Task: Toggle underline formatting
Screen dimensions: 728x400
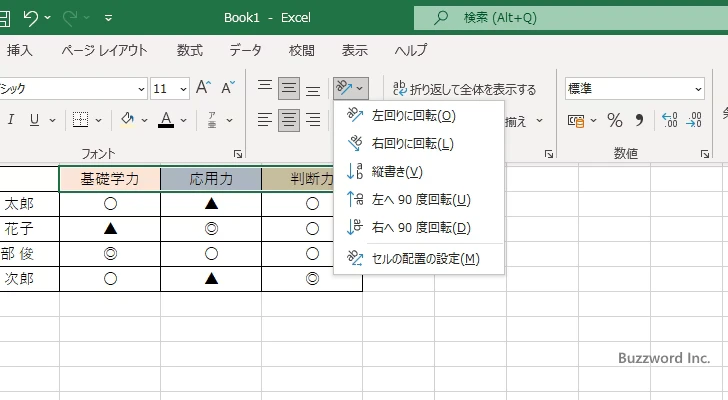Action: tap(34, 120)
